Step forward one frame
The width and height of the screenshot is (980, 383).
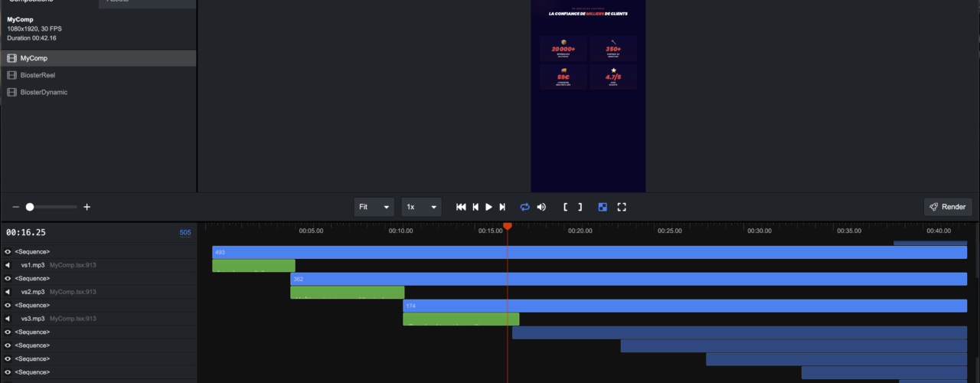(502, 207)
